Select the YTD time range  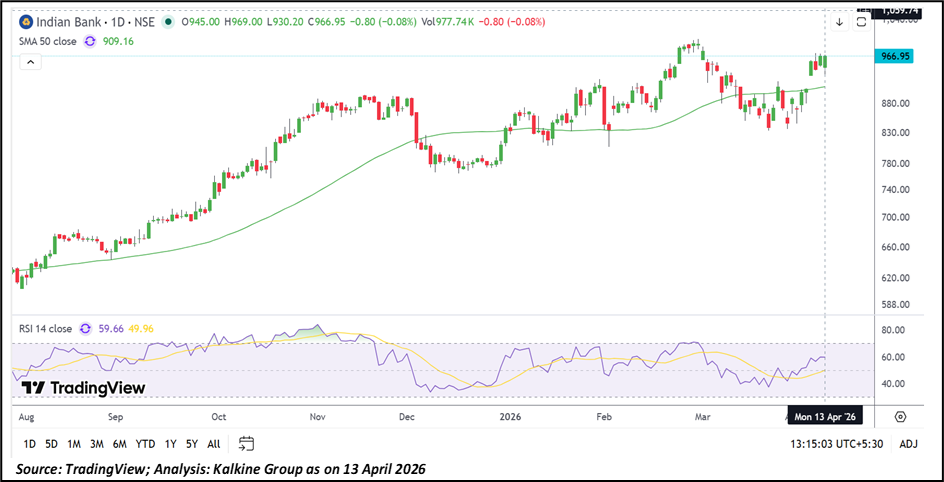pyautogui.click(x=145, y=443)
